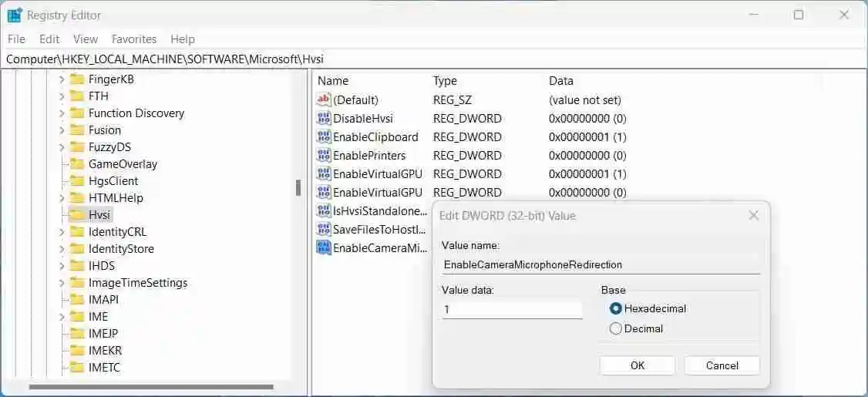The height and width of the screenshot is (397, 868).
Task: Cancel the Edit DWORD dialog
Action: 722,365
